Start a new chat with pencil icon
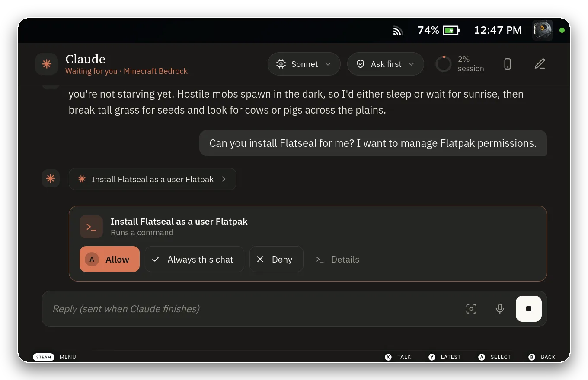The width and height of the screenshot is (588, 380). coord(540,64)
